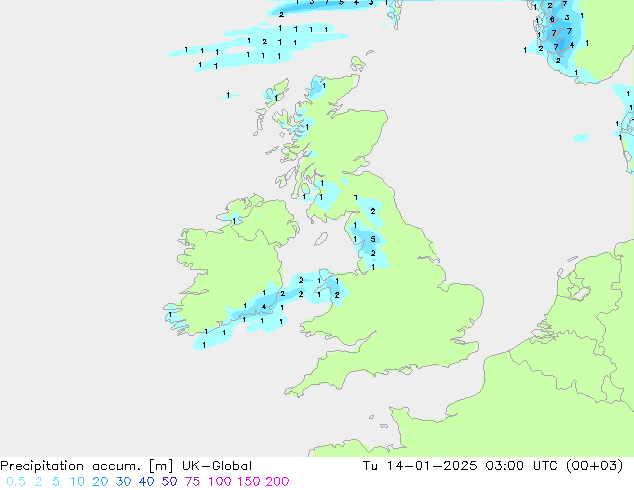
Task: Click the '(00+03)' forecast step label
Action: 594,466
